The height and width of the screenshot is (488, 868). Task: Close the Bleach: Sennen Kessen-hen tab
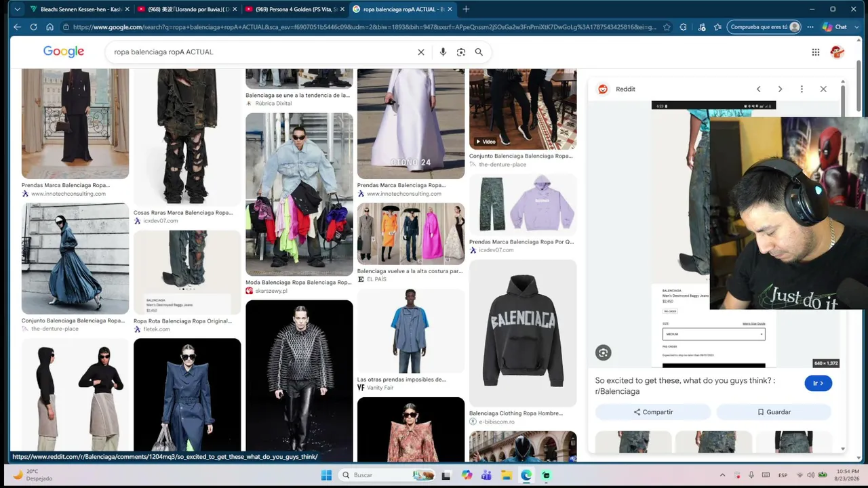[126, 9]
